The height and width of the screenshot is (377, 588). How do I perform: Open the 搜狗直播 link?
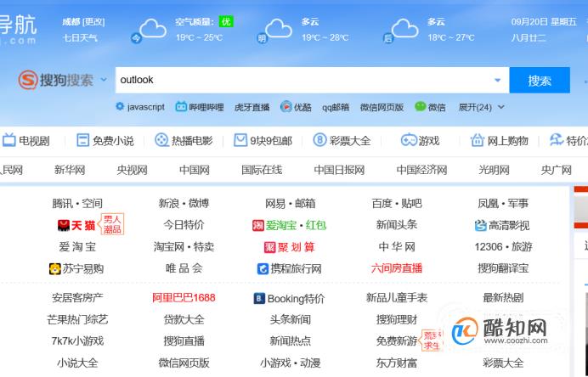coord(184,341)
